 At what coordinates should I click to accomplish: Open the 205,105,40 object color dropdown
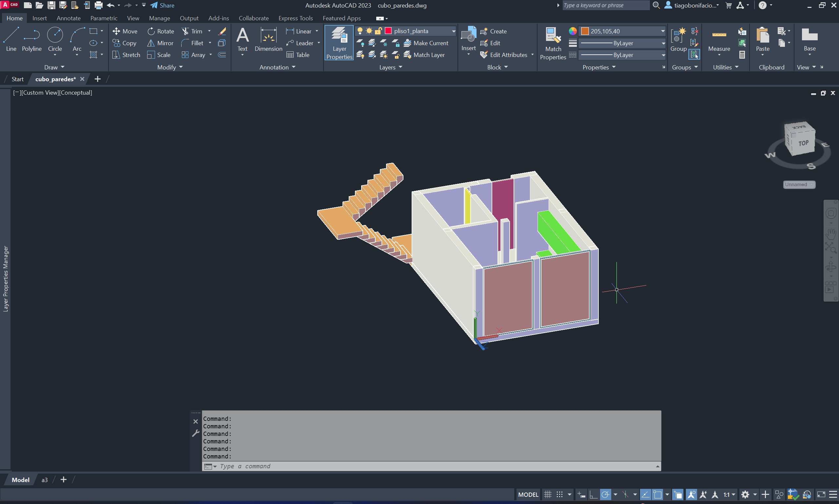pos(663,31)
